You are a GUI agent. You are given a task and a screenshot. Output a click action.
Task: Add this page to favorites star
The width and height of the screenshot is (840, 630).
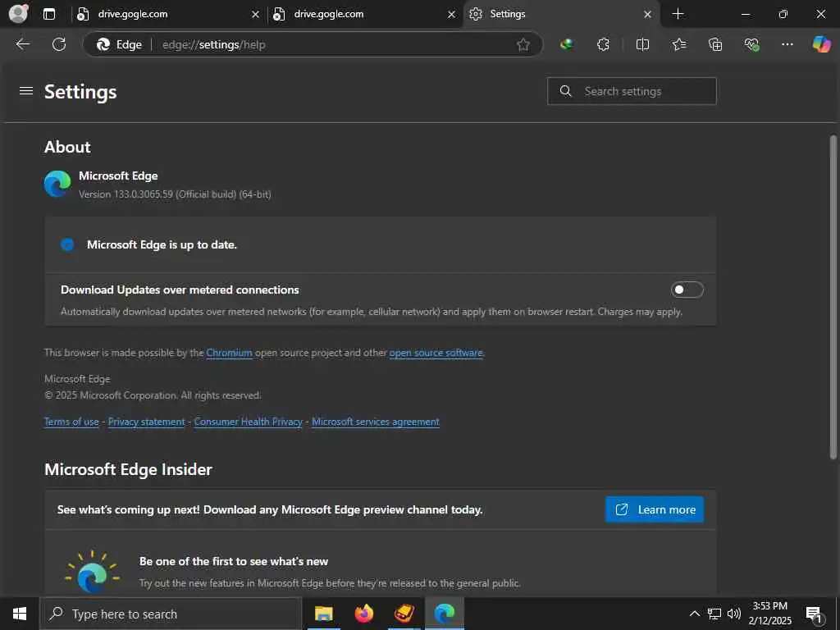pyautogui.click(x=523, y=44)
